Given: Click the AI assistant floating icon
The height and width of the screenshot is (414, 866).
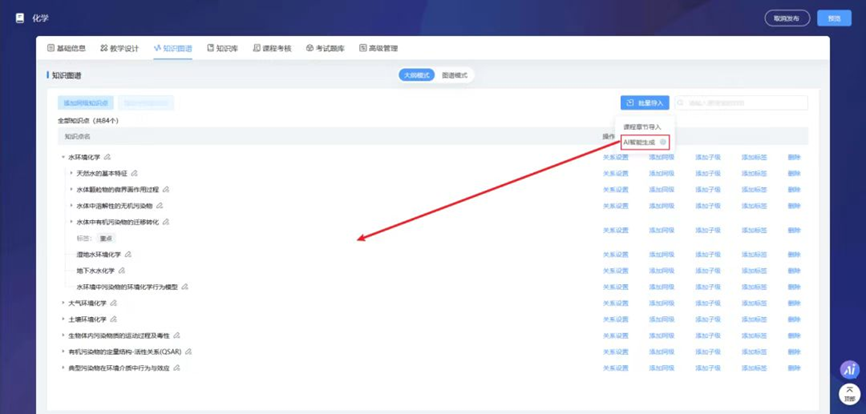Looking at the screenshot, I should (x=850, y=370).
